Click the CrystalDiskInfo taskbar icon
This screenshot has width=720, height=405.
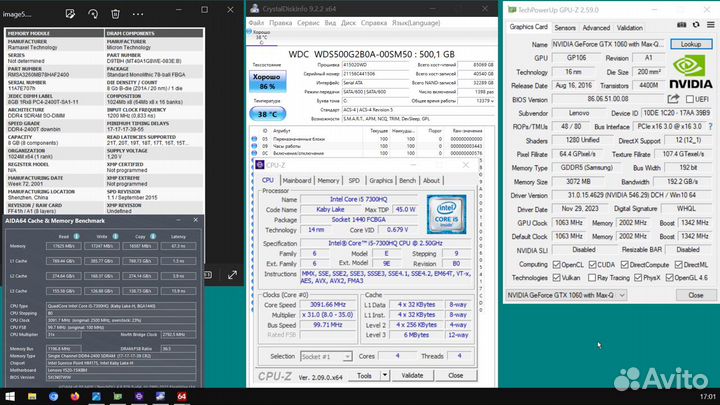[160, 396]
